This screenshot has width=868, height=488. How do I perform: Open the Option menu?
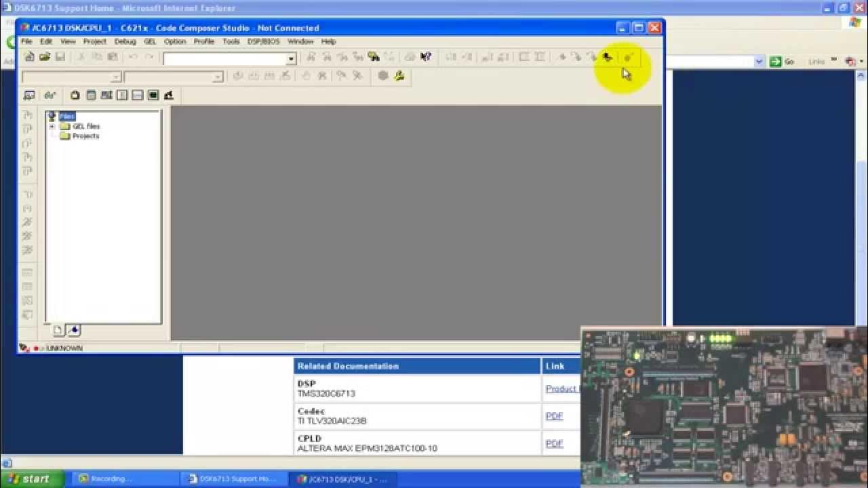point(175,41)
